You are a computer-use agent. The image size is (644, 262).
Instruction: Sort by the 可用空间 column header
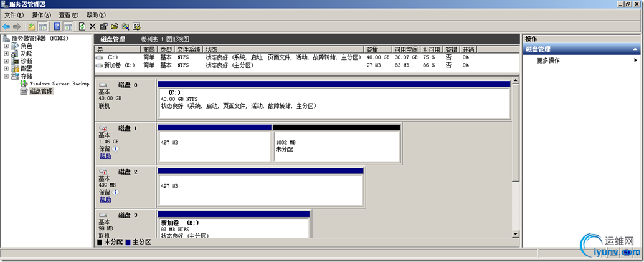click(406, 49)
